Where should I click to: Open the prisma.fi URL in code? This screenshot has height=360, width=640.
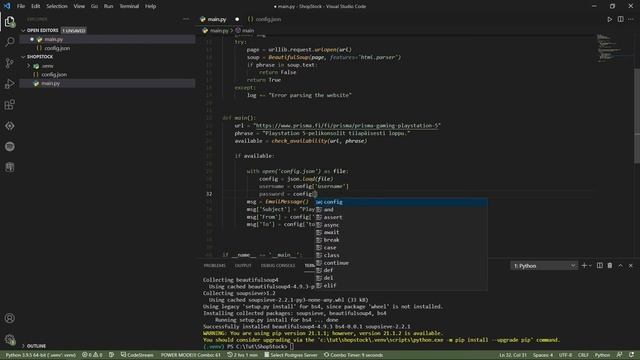[x=347, y=126]
